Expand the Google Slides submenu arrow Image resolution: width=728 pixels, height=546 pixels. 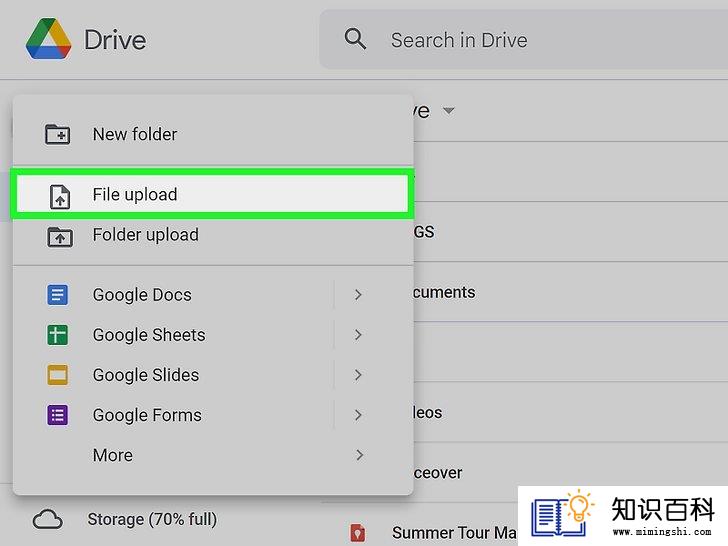point(358,375)
